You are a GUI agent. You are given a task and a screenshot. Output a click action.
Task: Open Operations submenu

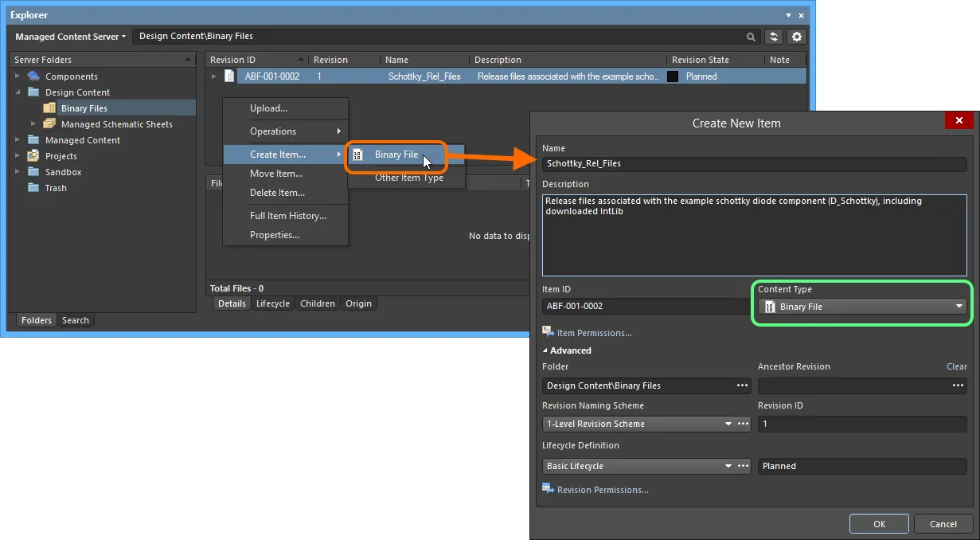pos(285,131)
